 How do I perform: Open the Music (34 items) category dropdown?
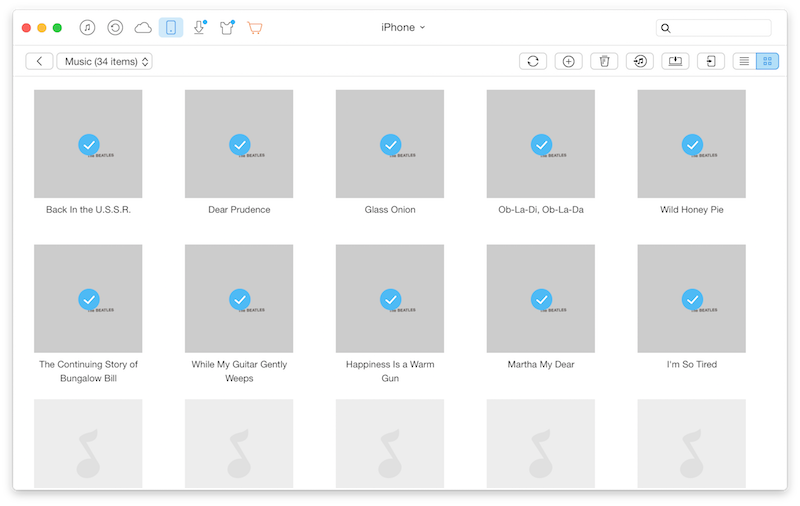tap(105, 61)
